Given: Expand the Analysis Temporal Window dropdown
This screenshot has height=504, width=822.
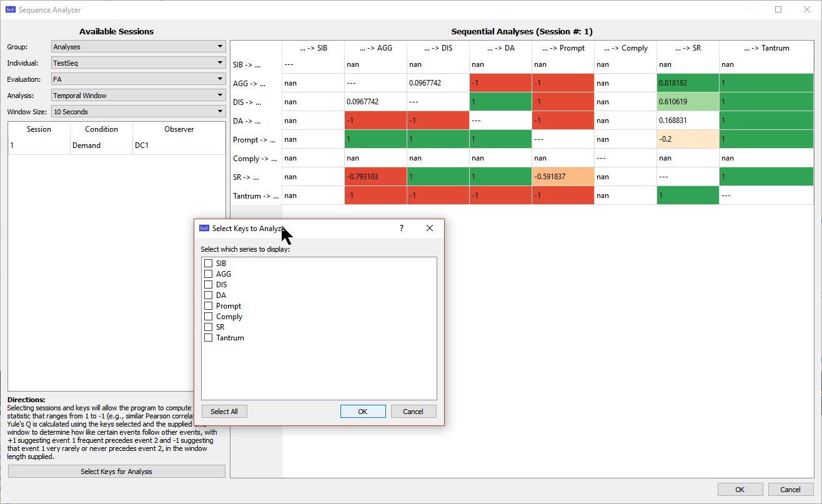Looking at the screenshot, I should click(x=138, y=96).
